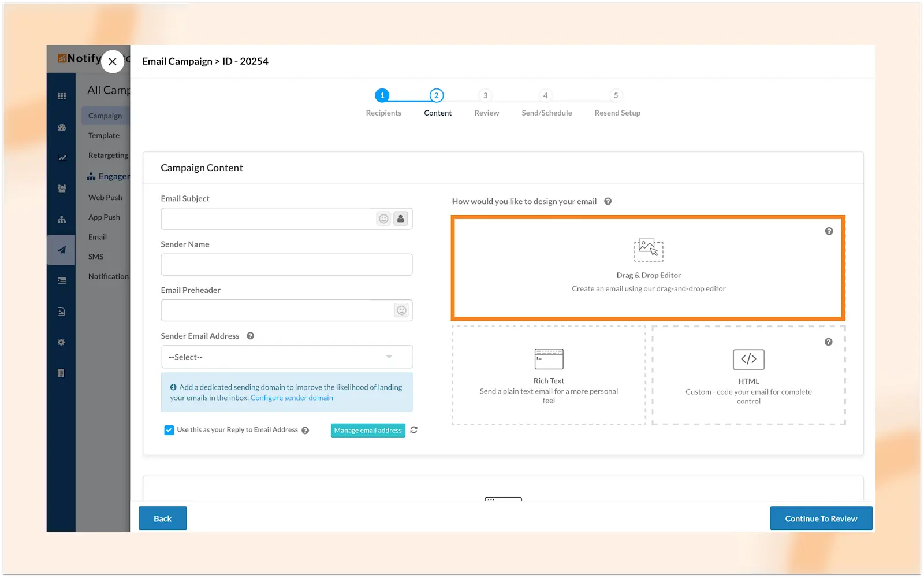Click into the Sender Name input field
924x578 pixels.
pos(286,265)
